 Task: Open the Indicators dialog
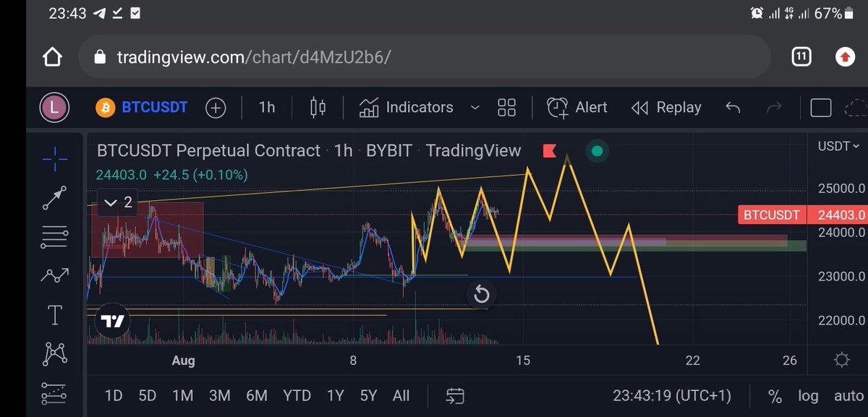pyautogui.click(x=407, y=108)
